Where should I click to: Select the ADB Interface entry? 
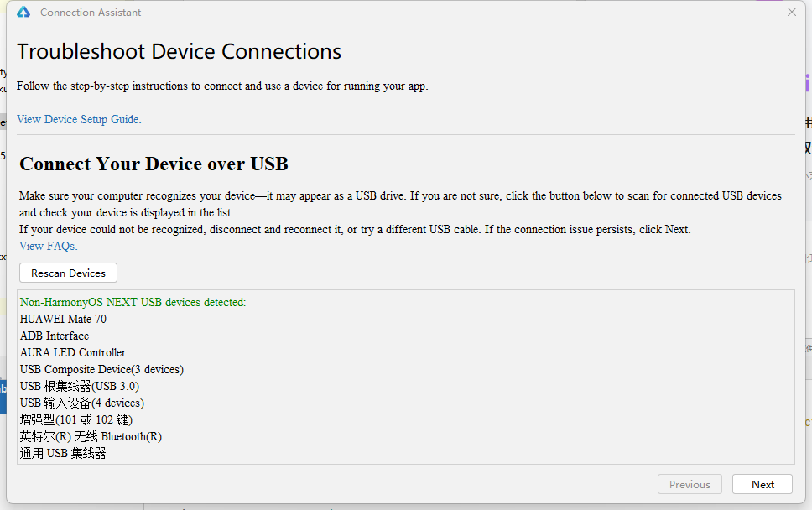click(x=55, y=336)
